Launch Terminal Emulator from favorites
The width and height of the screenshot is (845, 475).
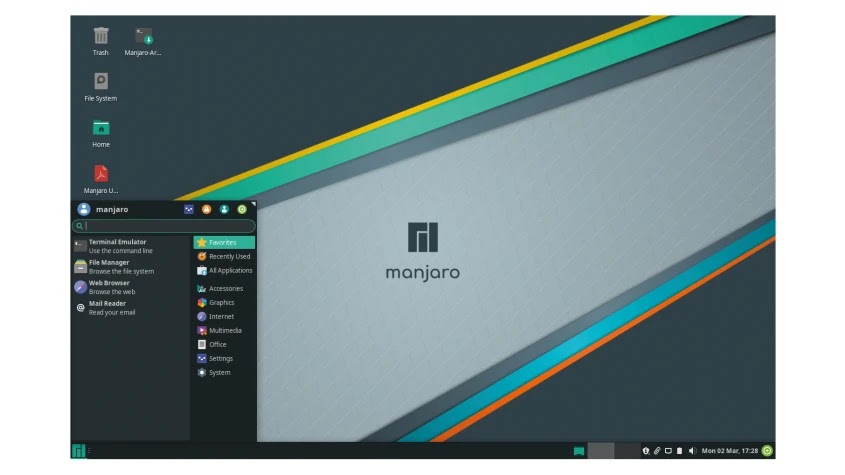click(x=131, y=246)
